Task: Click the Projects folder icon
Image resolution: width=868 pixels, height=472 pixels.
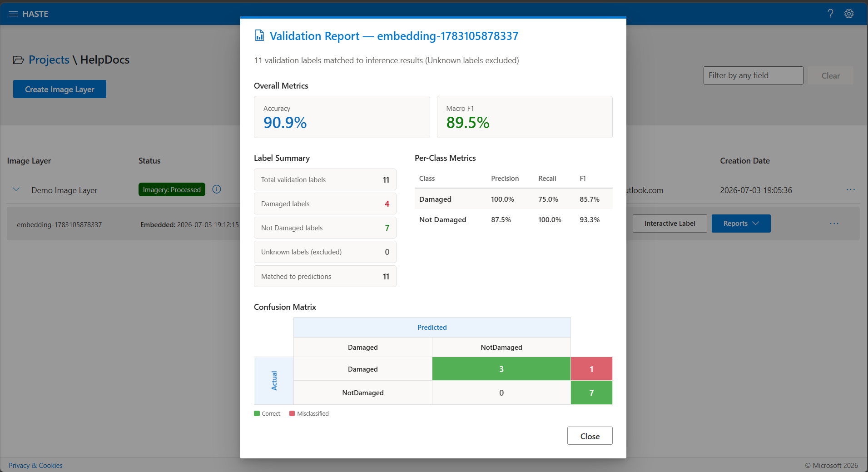Action: [x=18, y=60]
